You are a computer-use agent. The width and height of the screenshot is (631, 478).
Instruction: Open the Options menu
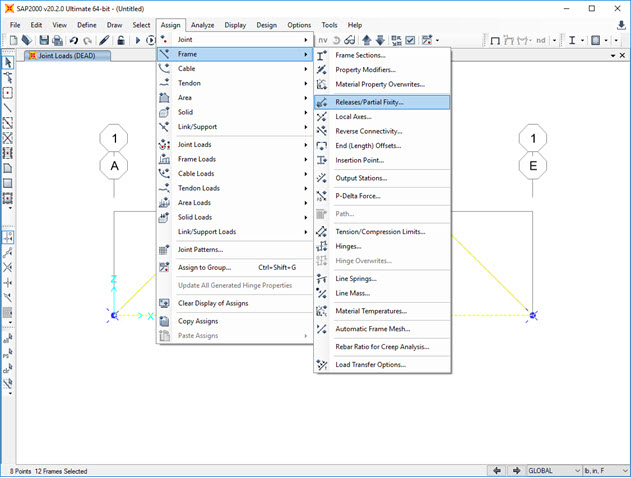point(299,25)
